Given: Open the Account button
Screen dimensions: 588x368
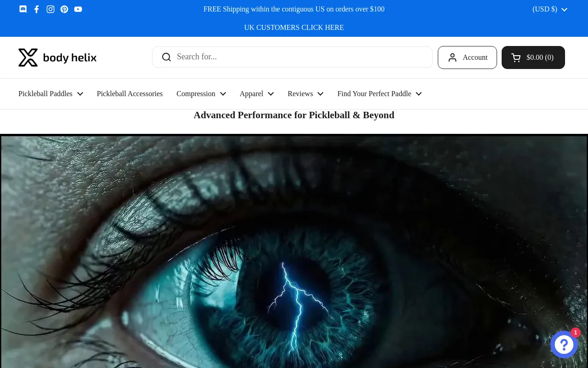Looking at the screenshot, I should [467, 57].
